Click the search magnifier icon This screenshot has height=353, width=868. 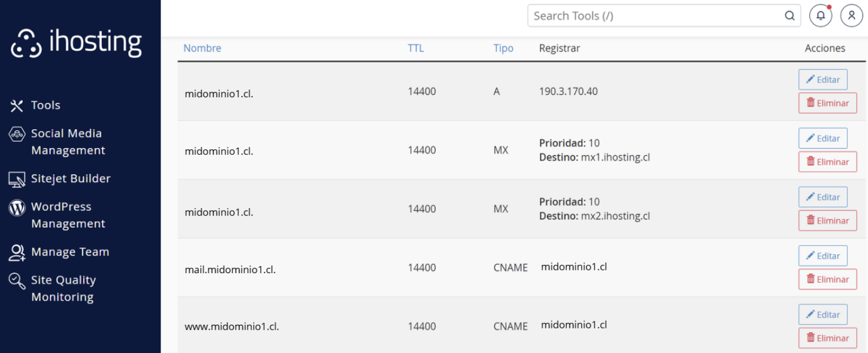[x=789, y=16]
